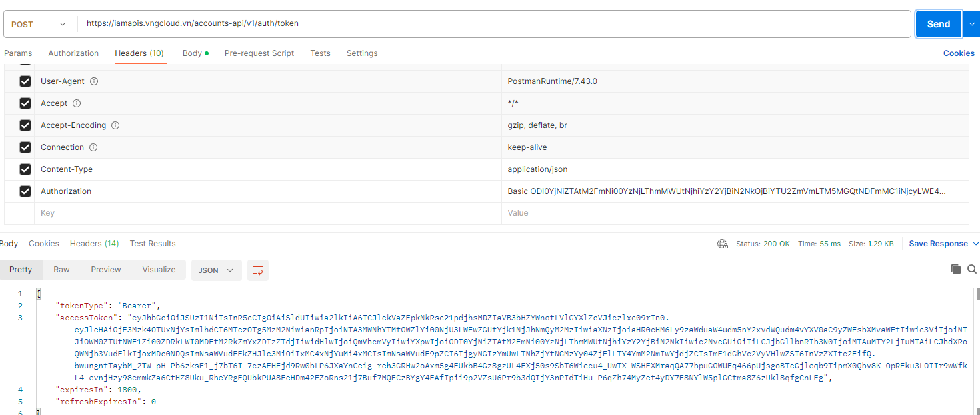Viewport: 980px width, 415px height.
Task: Uncheck the Content-Type header checkbox
Action: (25, 169)
